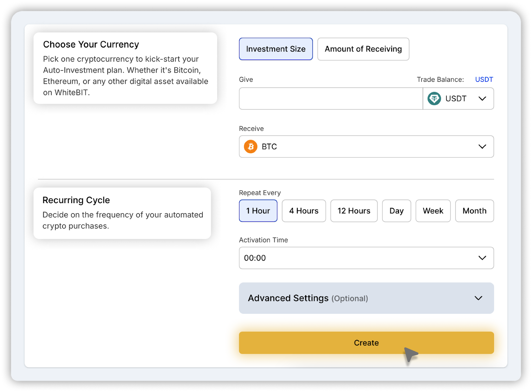
Task: Set repeat frequency to Day
Action: tap(396, 211)
